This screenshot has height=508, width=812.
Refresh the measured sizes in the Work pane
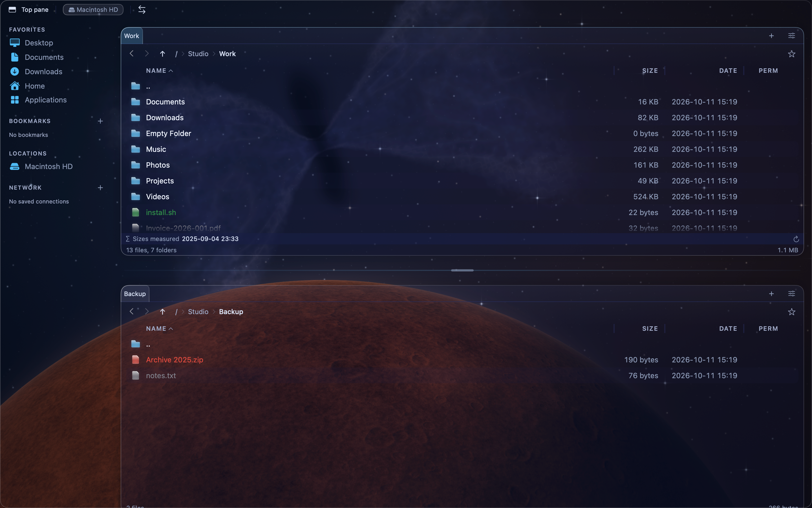(x=796, y=239)
